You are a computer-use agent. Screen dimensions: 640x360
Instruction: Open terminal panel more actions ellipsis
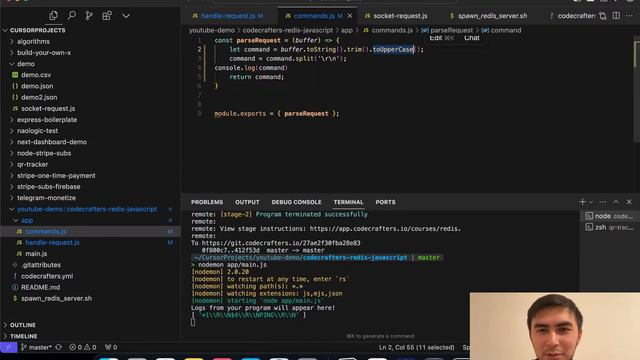tap(602, 202)
